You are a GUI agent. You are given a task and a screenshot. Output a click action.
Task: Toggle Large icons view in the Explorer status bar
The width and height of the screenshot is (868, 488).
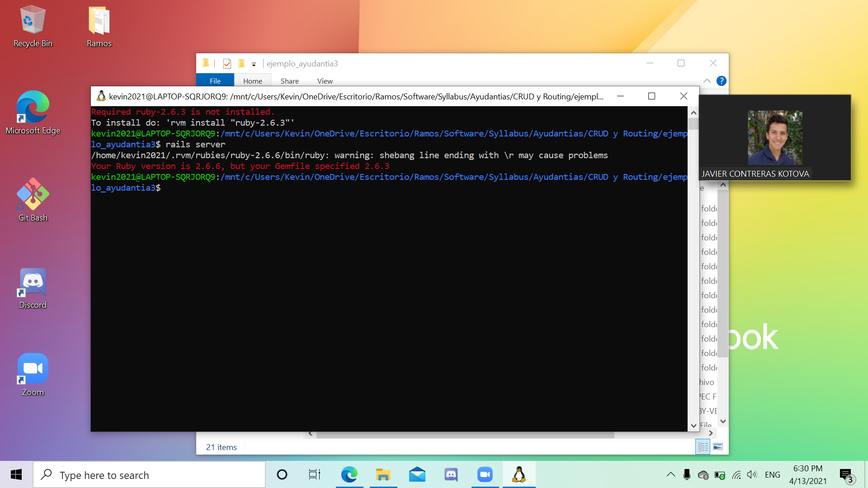(x=718, y=447)
